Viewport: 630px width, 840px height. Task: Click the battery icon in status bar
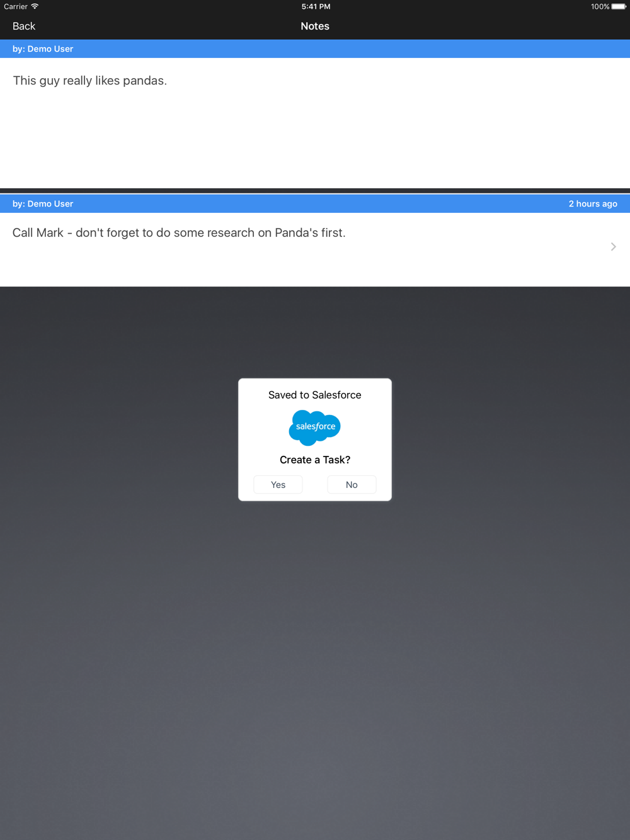[x=619, y=6]
